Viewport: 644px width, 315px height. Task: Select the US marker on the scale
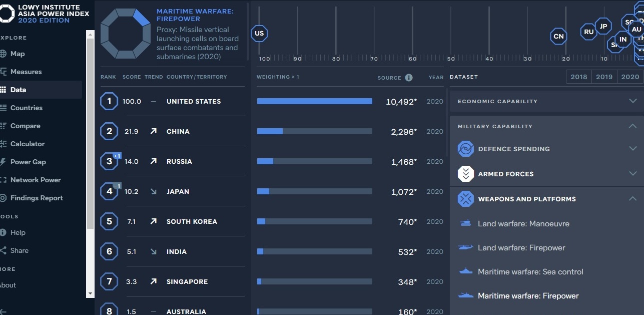[x=259, y=34]
